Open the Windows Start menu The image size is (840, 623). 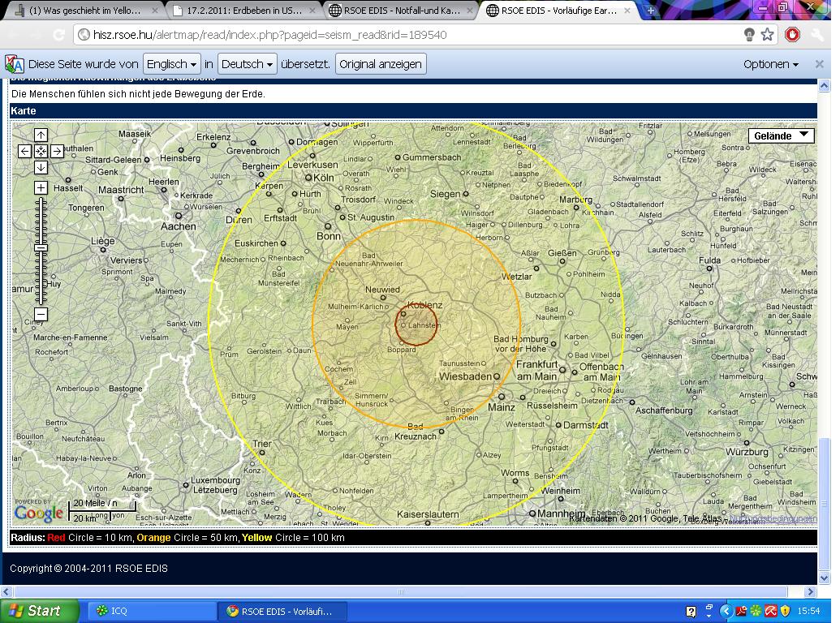(39, 611)
